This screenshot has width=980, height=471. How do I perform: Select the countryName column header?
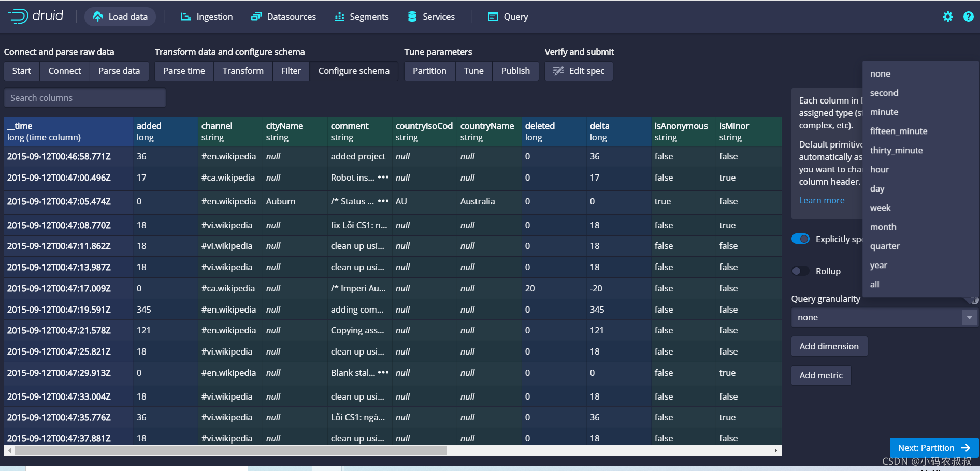(489, 131)
